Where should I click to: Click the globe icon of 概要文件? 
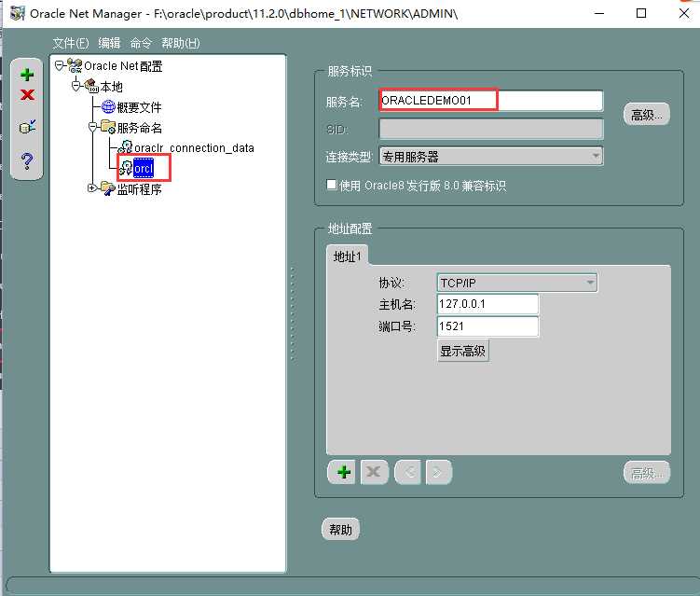(x=108, y=106)
